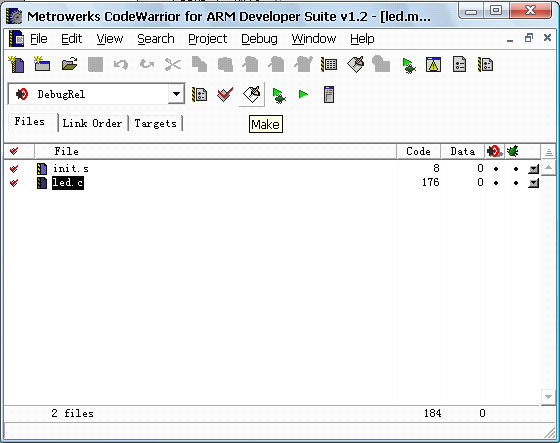Click the Make icon above the Make tooltip
The height and width of the screenshot is (443, 560).
[251, 95]
